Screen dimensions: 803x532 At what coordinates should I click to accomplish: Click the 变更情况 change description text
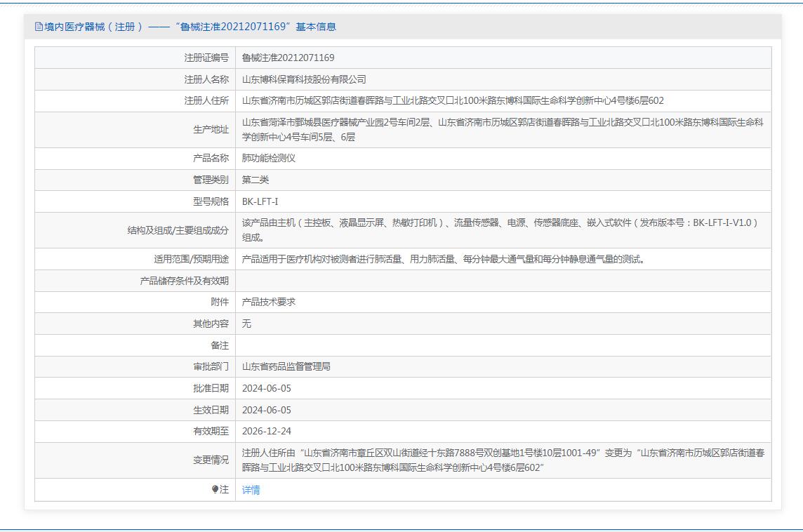tap(503, 460)
